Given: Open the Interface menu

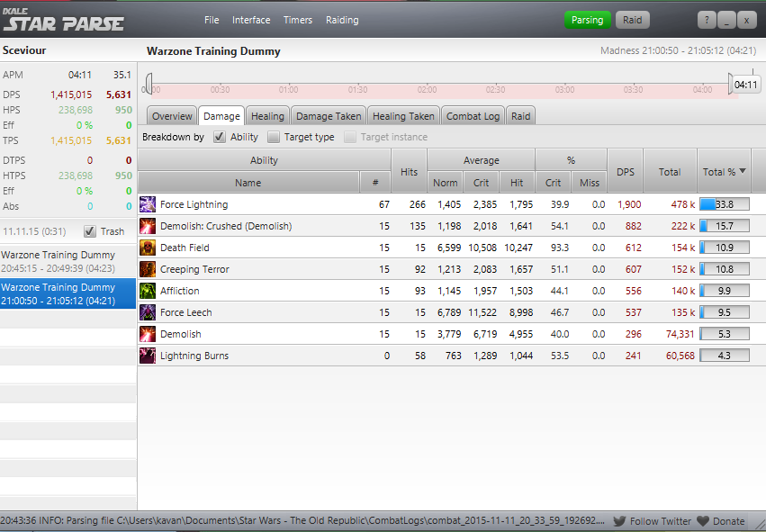Looking at the screenshot, I should [251, 20].
